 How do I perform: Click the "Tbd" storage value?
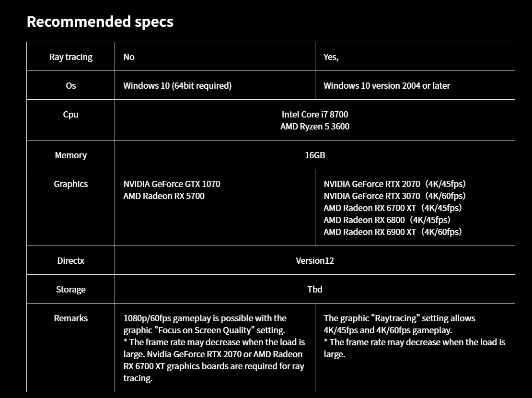click(315, 290)
